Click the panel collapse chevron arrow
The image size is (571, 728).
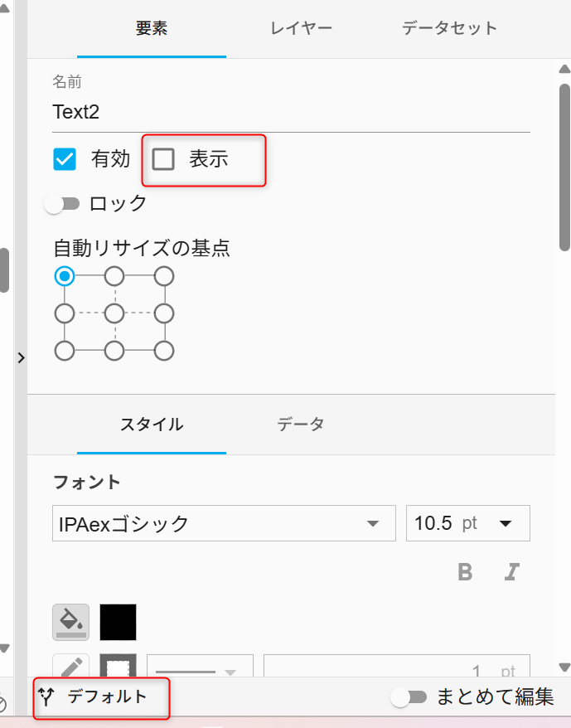(21, 358)
